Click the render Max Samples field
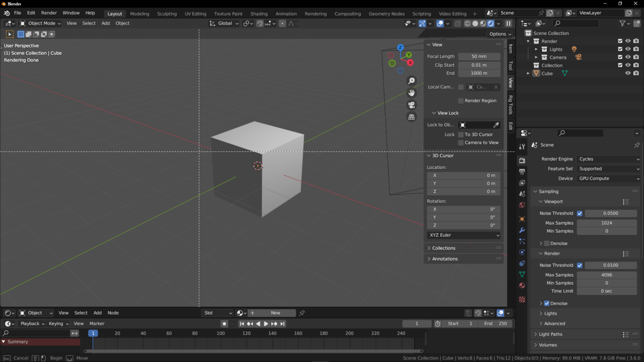The image size is (644, 362). [x=606, y=275]
